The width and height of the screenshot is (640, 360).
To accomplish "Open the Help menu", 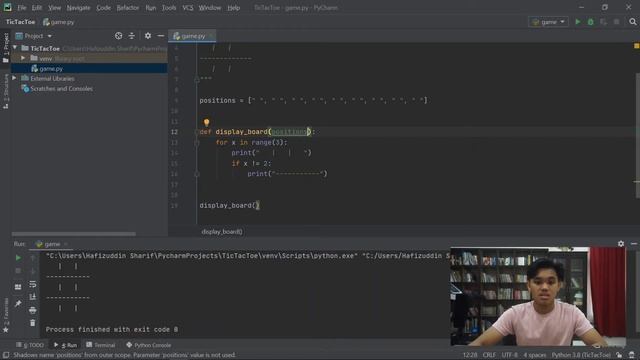I will [x=233, y=7].
